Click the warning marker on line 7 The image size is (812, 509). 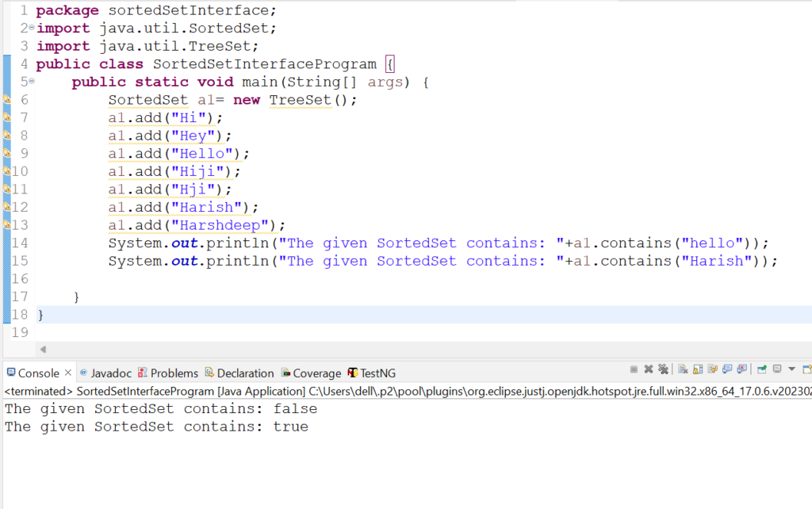[x=6, y=117]
